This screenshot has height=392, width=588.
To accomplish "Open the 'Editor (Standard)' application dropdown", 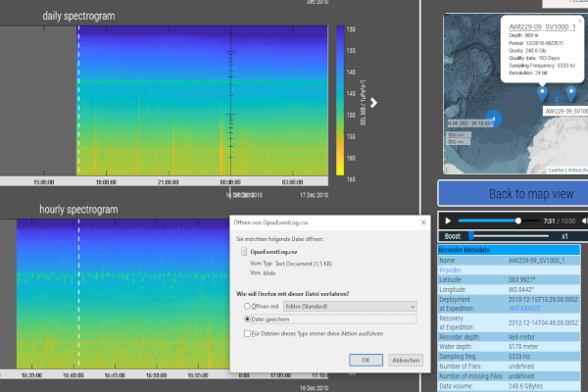I will 350,307.
